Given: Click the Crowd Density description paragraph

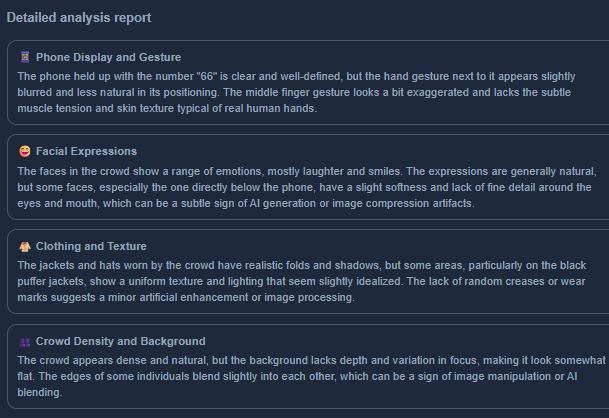Looking at the screenshot, I should [300, 376].
